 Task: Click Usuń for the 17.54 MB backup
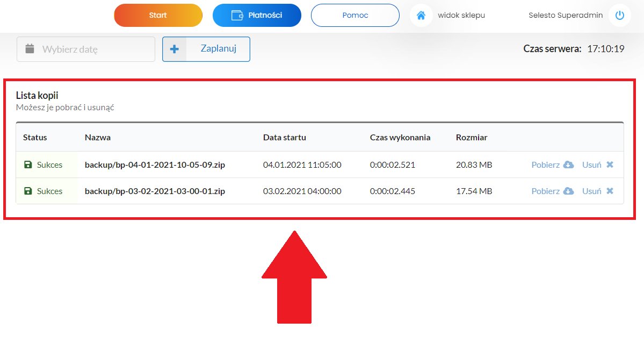coord(591,191)
